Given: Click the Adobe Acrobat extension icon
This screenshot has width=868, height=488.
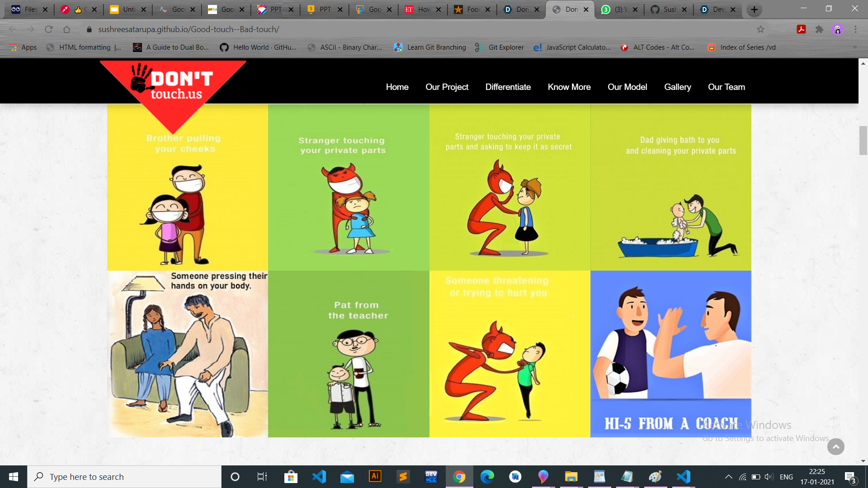Looking at the screenshot, I should 801,29.
